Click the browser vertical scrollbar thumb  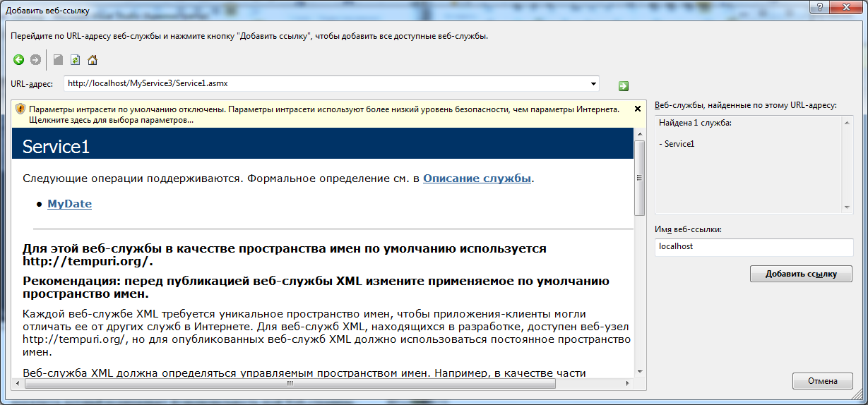point(640,177)
